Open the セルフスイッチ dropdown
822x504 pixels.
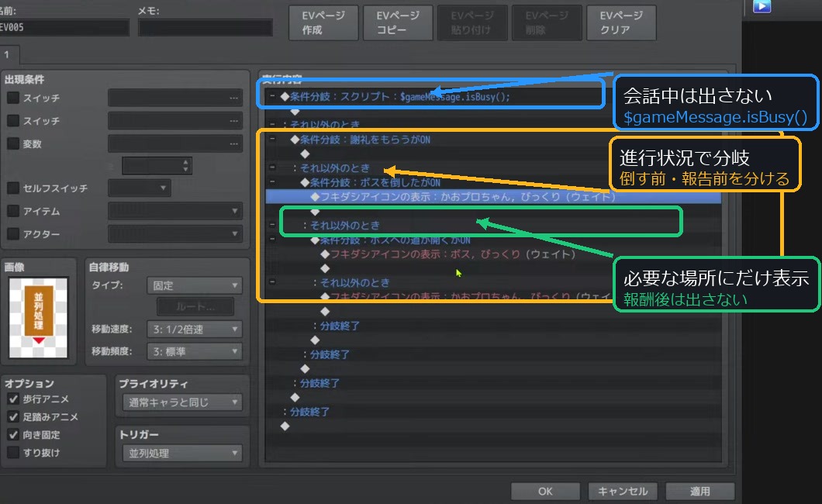point(140,188)
